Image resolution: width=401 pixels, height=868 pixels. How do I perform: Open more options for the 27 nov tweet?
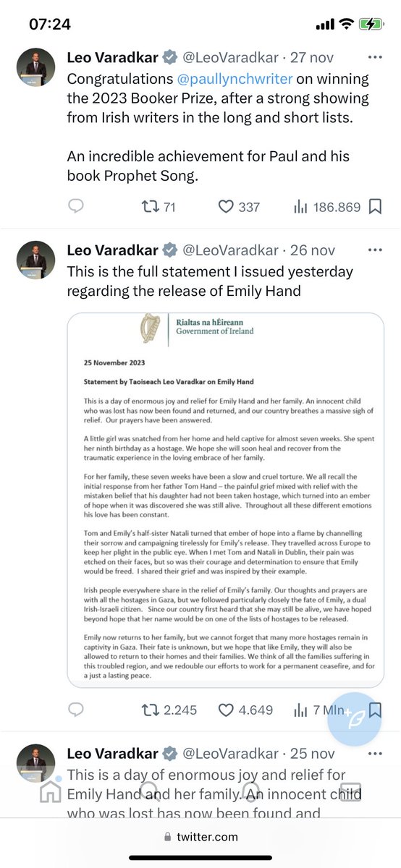coord(375,57)
